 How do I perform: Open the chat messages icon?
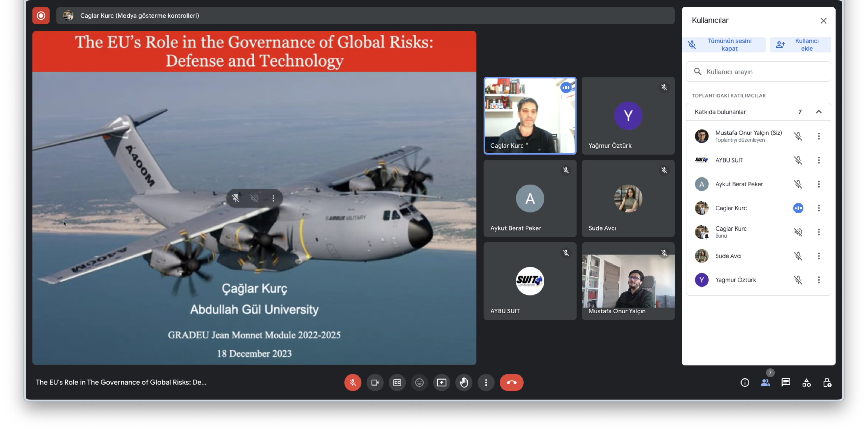click(786, 382)
